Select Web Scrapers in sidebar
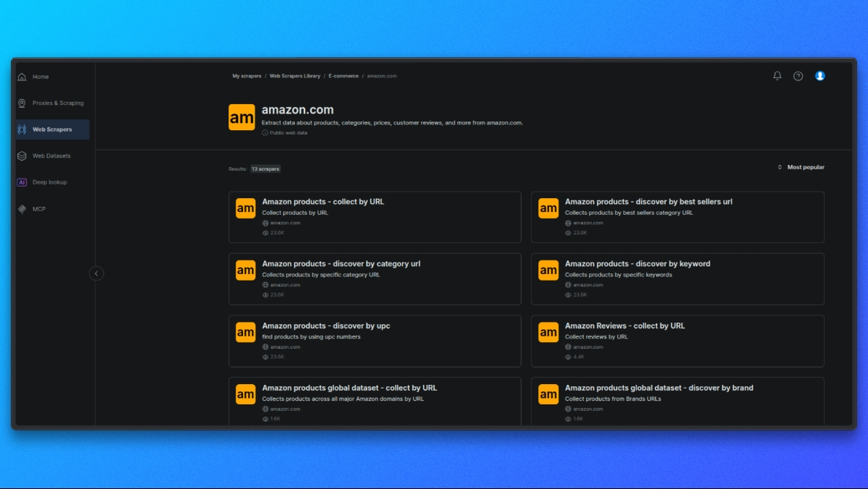This screenshot has width=868, height=489. coord(52,129)
